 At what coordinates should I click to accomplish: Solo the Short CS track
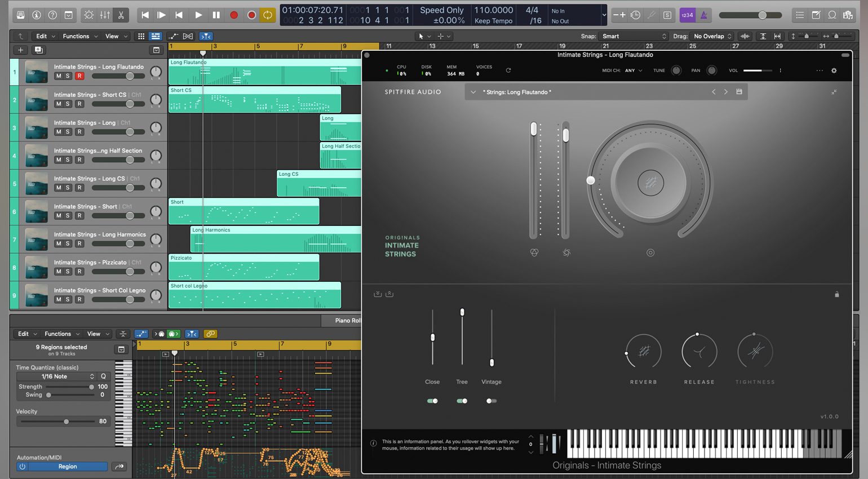(x=68, y=104)
